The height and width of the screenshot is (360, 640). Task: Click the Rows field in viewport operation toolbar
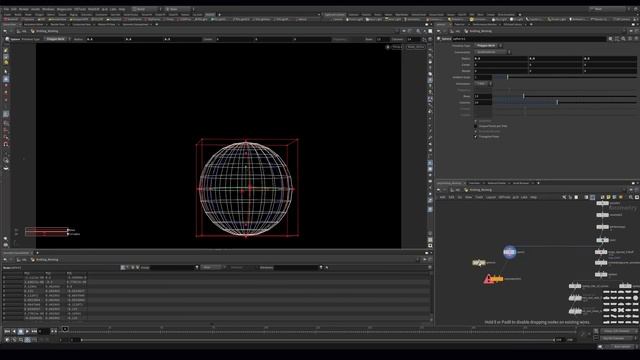point(382,39)
